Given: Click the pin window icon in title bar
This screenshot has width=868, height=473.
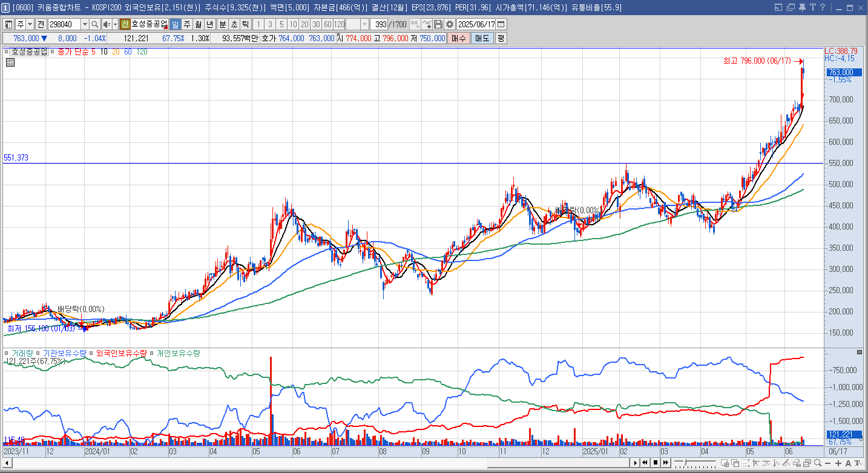Looking at the screenshot, I should pos(801,7).
